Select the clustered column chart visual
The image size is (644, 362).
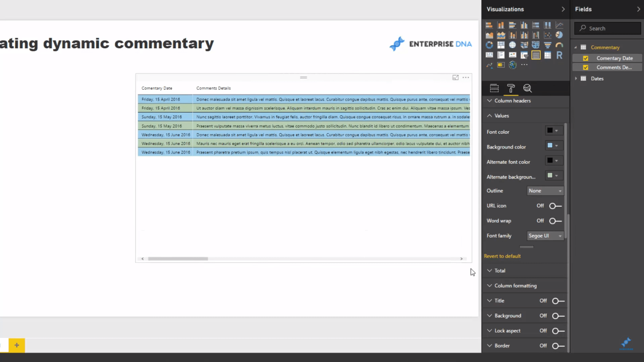pyautogui.click(x=524, y=25)
